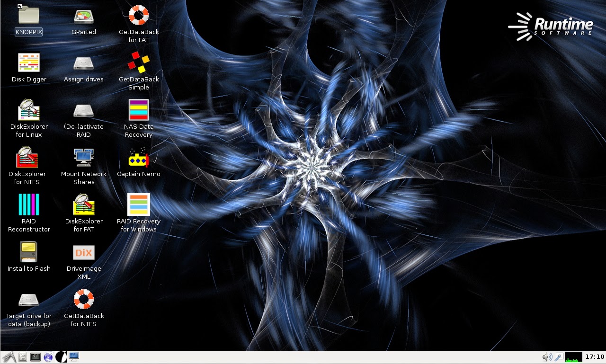Click the monitor icon in the taskbar

[74, 356]
